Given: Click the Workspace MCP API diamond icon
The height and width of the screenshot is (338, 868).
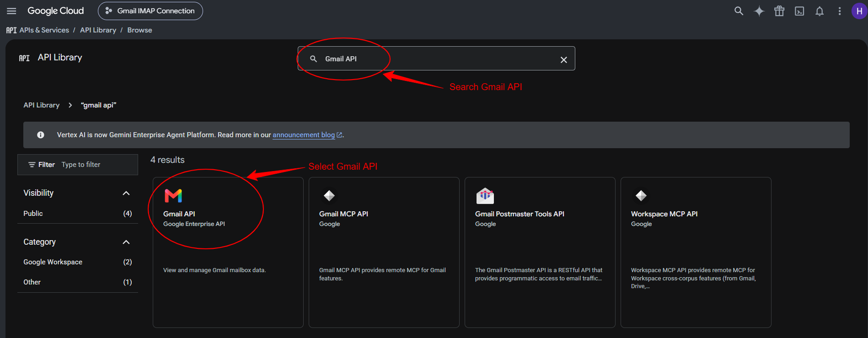Looking at the screenshot, I should [641, 196].
